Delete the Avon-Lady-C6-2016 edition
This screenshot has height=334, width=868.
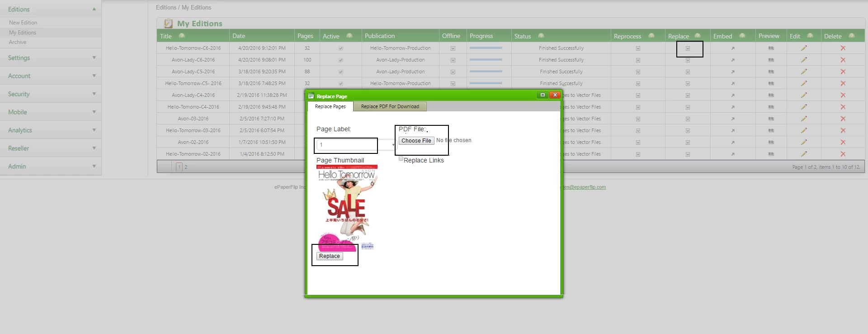pos(843,60)
